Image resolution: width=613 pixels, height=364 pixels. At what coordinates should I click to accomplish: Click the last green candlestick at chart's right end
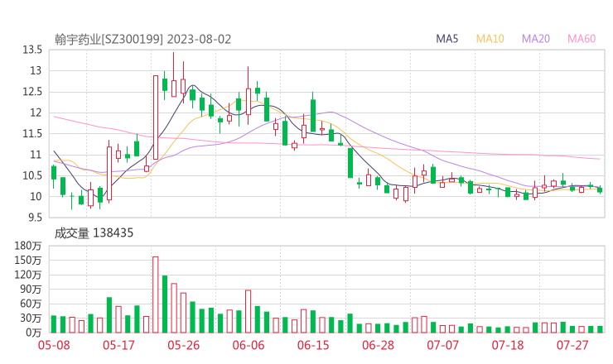tap(600, 189)
